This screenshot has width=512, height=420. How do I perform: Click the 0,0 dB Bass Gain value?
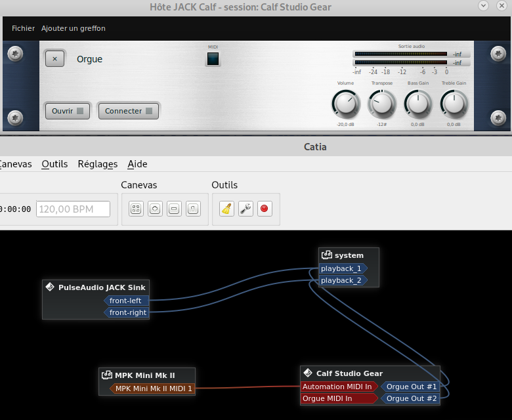coord(417,124)
